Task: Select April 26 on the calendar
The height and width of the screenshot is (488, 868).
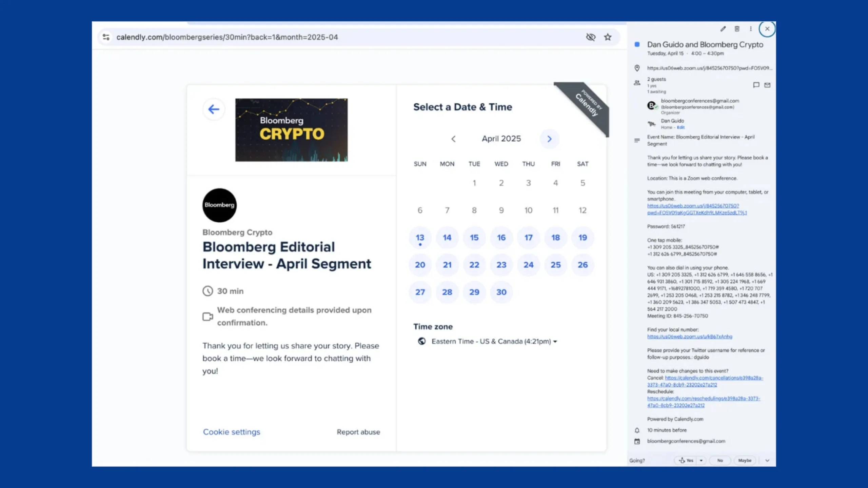Action: [x=583, y=265]
